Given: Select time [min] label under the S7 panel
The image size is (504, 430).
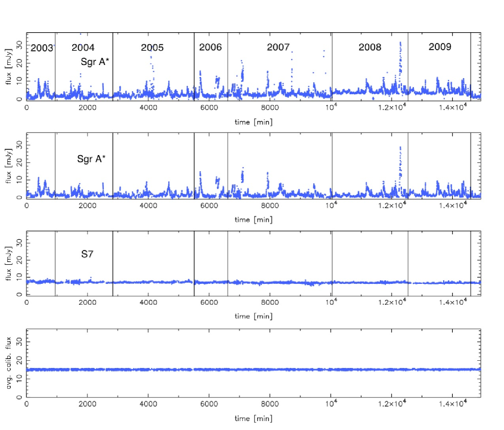Looking at the screenshot, I should [x=253, y=316].
